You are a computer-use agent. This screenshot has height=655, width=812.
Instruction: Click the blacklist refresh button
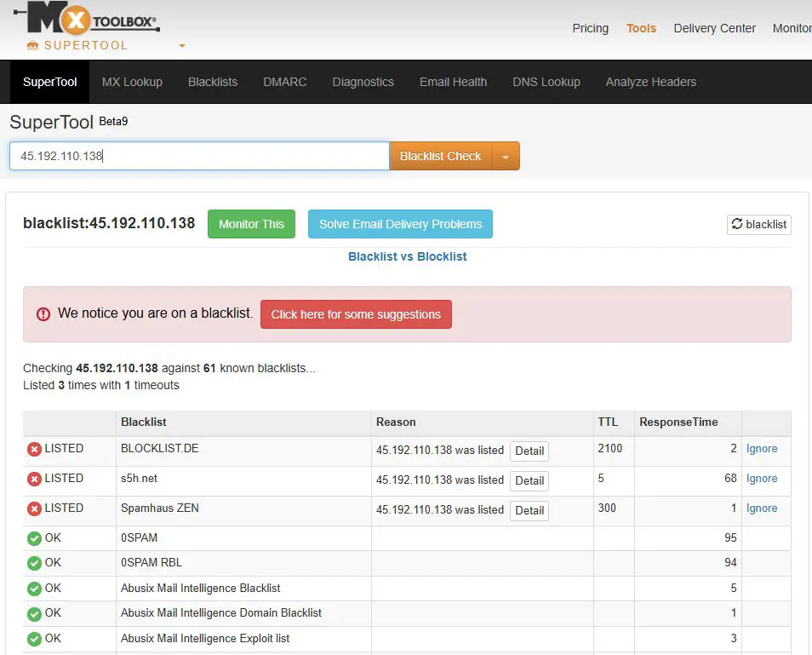coord(759,224)
